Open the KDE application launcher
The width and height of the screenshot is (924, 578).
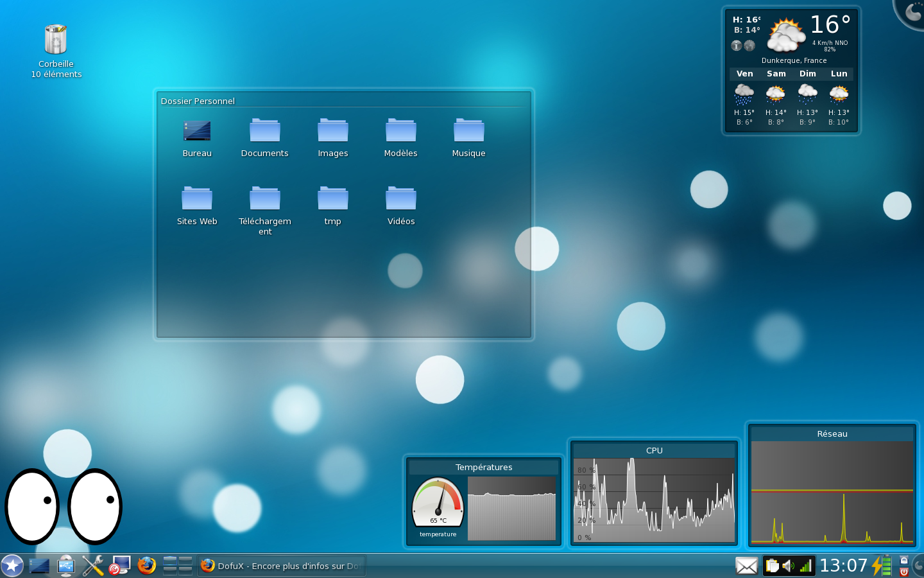coord(12,566)
